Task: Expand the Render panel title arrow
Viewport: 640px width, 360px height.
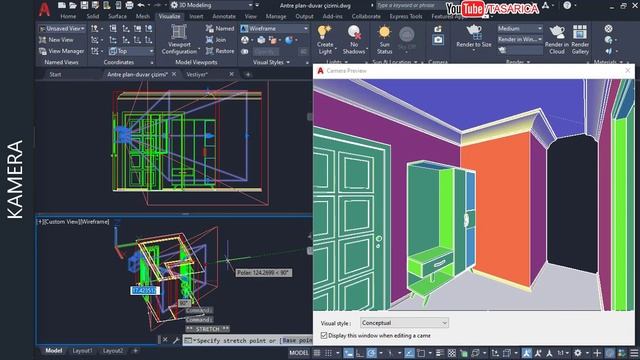Action: click(x=529, y=62)
